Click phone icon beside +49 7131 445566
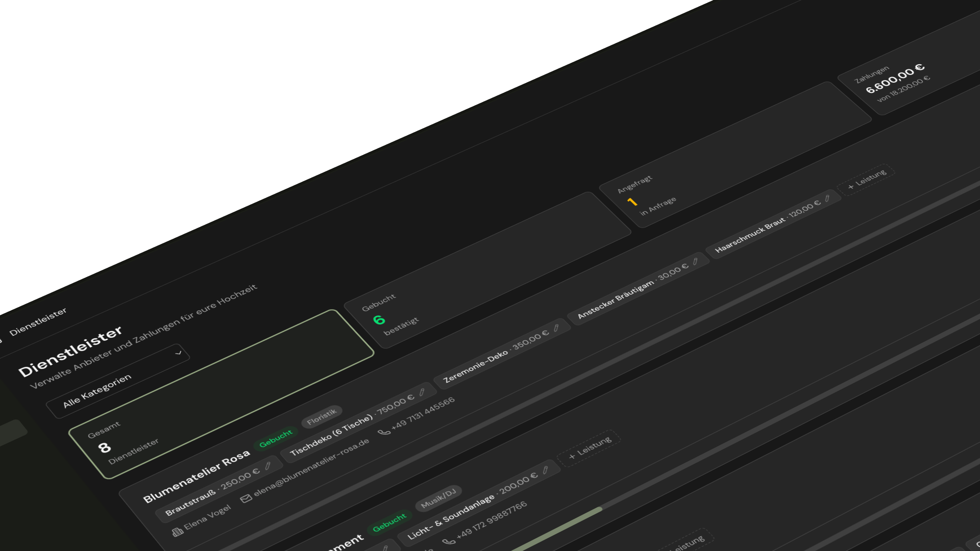Image resolution: width=980 pixels, height=551 pixels. point(384,432)
